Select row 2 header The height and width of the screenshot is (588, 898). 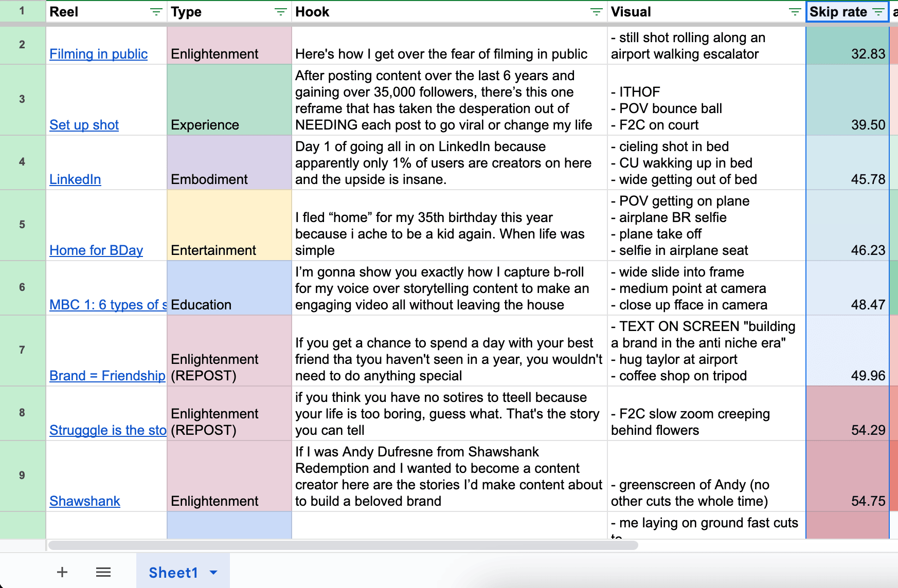pyautogui.click(x=22, y=45)
